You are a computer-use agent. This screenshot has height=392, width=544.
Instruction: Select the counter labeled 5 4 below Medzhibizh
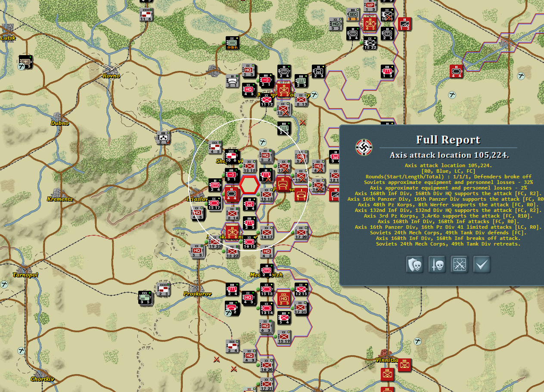pos(284,317)
